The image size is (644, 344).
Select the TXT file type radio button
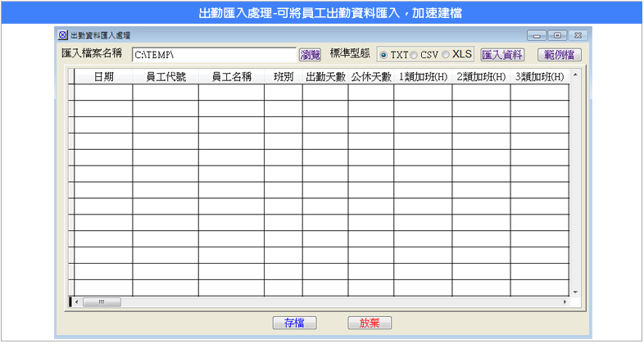click(384, 55)
